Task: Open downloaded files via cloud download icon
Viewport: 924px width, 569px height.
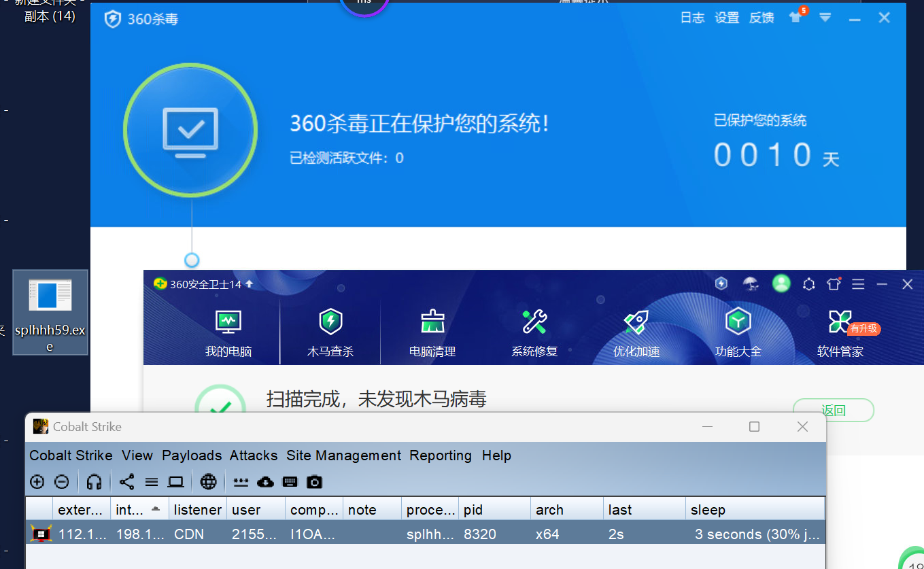Action: click(266, 482)
